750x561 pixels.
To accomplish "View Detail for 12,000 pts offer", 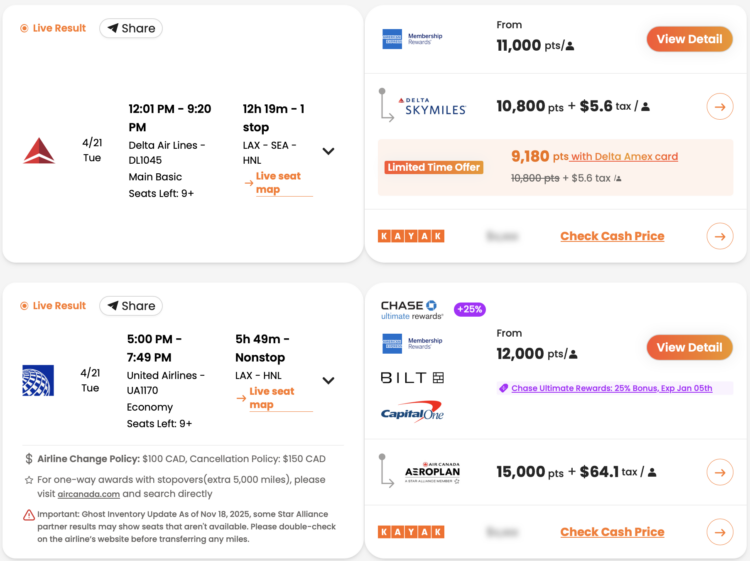I will (689, 347).
